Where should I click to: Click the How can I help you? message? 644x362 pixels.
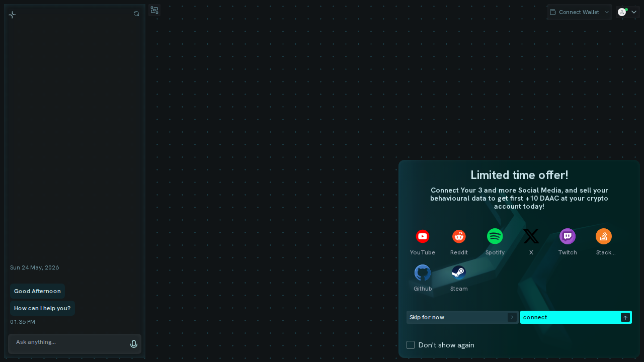tap(42, 308)
